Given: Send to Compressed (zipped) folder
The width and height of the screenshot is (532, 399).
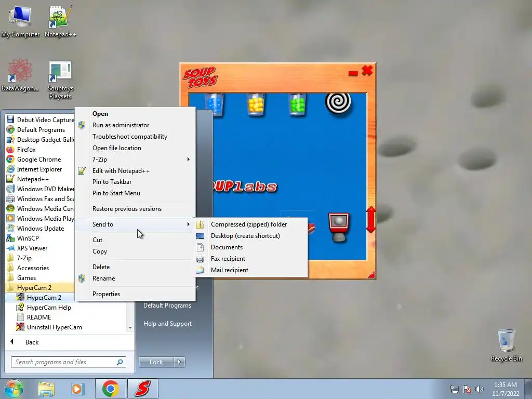Looking at the screenshot, I should [x=250, y=224].
